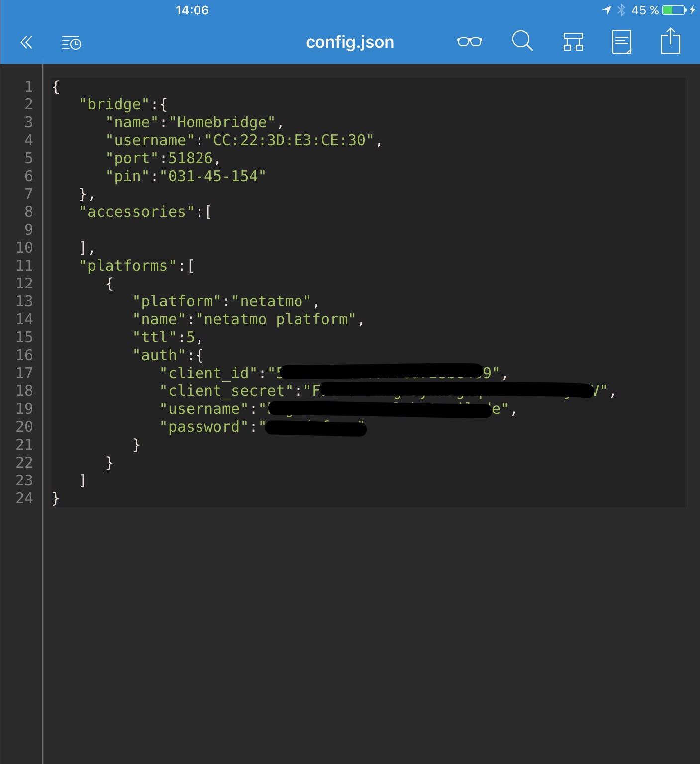The height and width of the screenshot is (764, 700).
Task: Tap the Bluetooth status icon
Action: tap(621, 10)
